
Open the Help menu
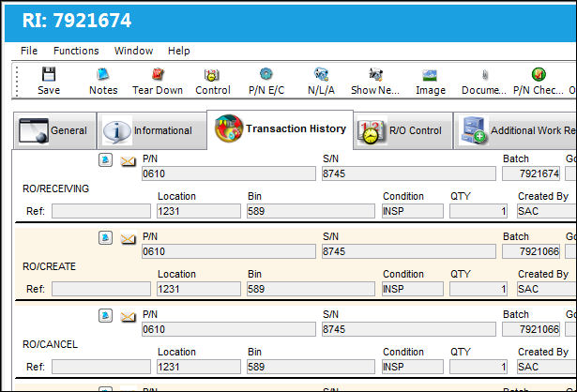[179, 51]
